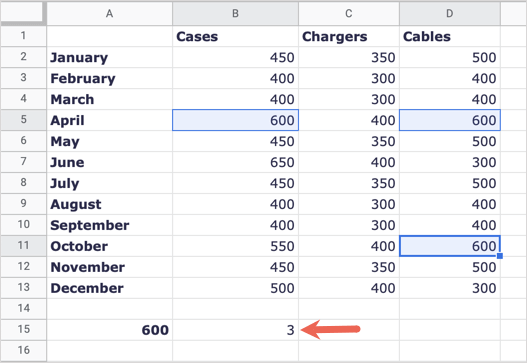
Task: Select row 5 header
Action: click(23, 120)
